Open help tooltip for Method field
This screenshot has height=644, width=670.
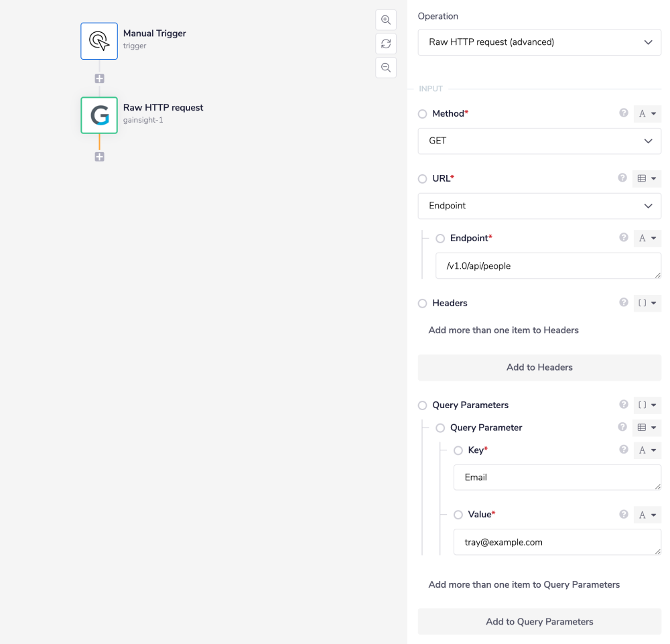(x=624, y=113)
